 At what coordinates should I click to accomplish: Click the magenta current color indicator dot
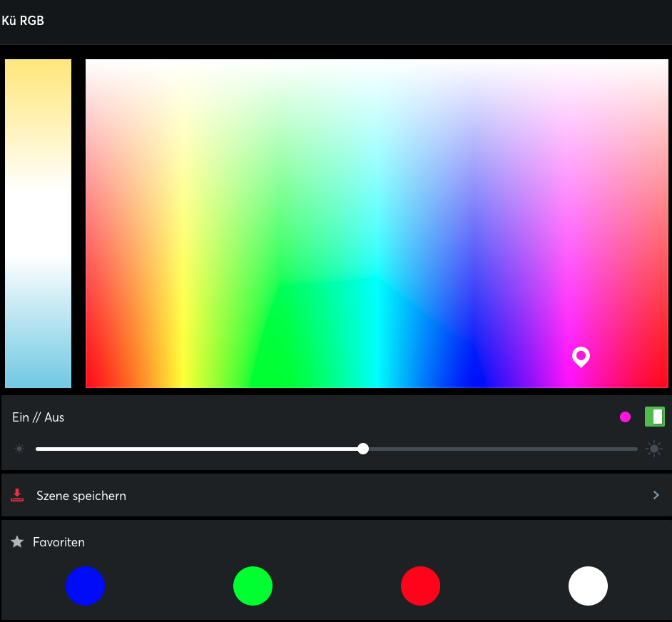point(626,417)
